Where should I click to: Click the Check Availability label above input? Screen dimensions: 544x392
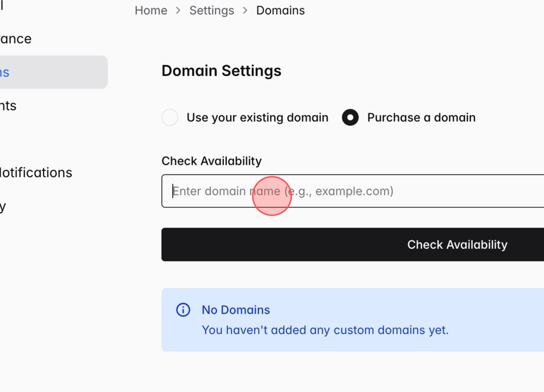[x=211, y=161]
